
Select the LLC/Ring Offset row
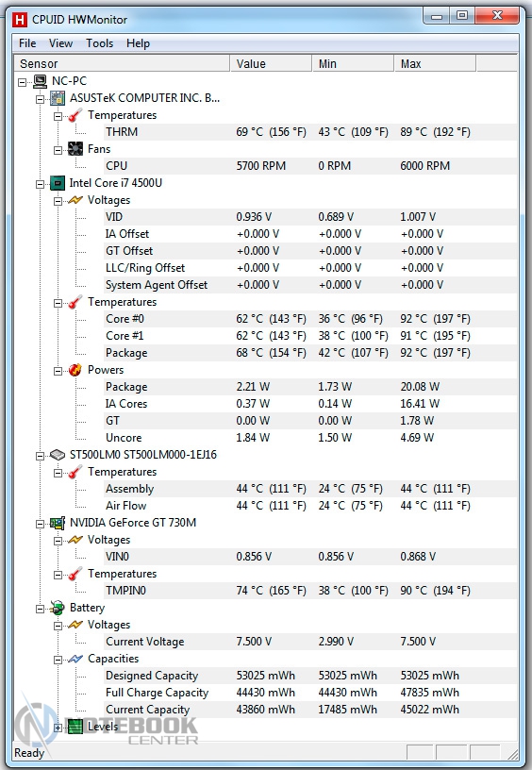click(310, 268)
